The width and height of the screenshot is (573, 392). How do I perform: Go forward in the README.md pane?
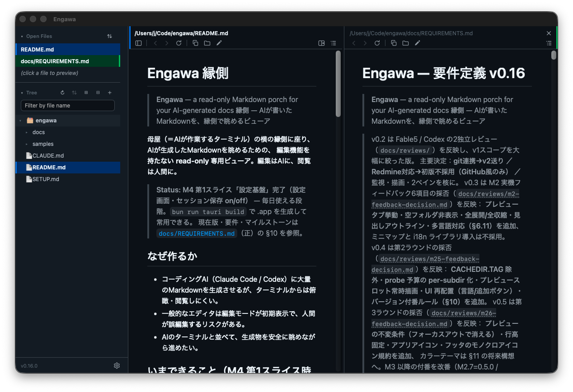[x=167, y=43]
